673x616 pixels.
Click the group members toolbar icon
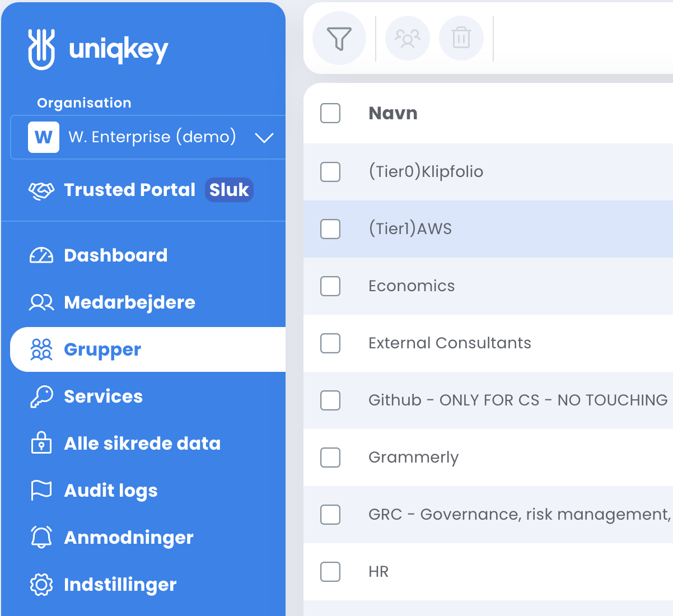(x=408, y=38)
